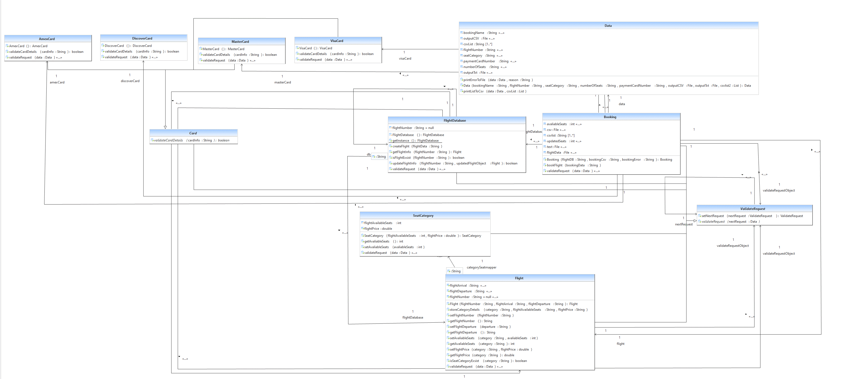This screenshot has height=379, width=868.
Task: Select the AmexCard class header
Action: (48, 39)
